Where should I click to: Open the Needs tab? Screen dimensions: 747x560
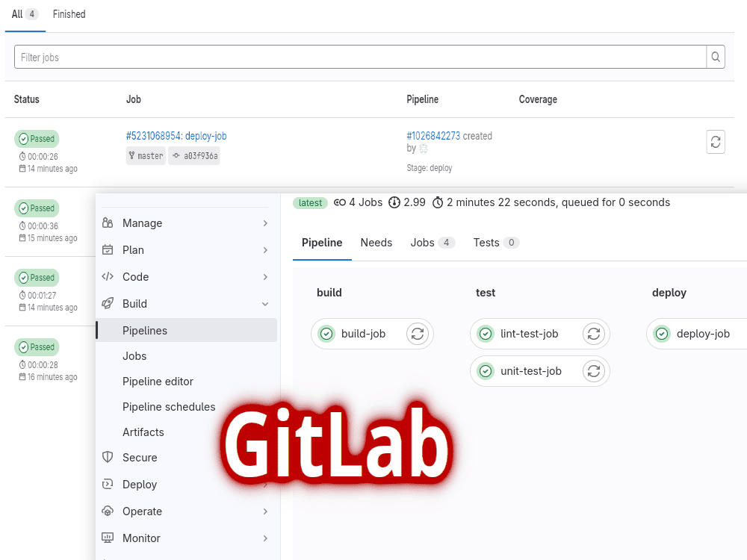pyautogui.click(x=376, y=243)
